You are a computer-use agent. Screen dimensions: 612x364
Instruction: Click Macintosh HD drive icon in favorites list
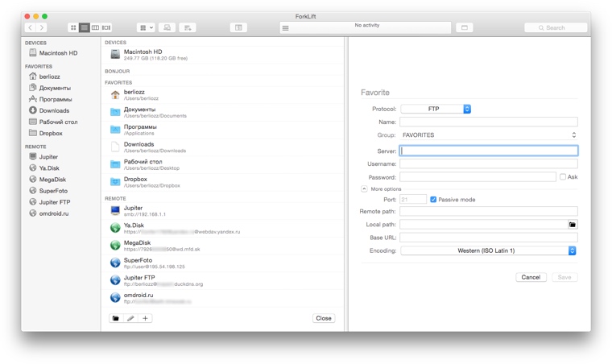115,54
